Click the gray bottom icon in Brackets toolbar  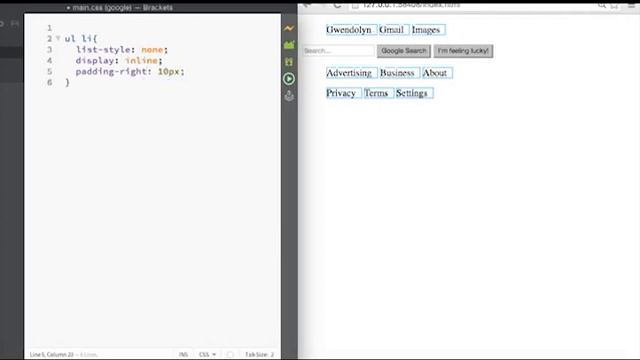[289, 96]
